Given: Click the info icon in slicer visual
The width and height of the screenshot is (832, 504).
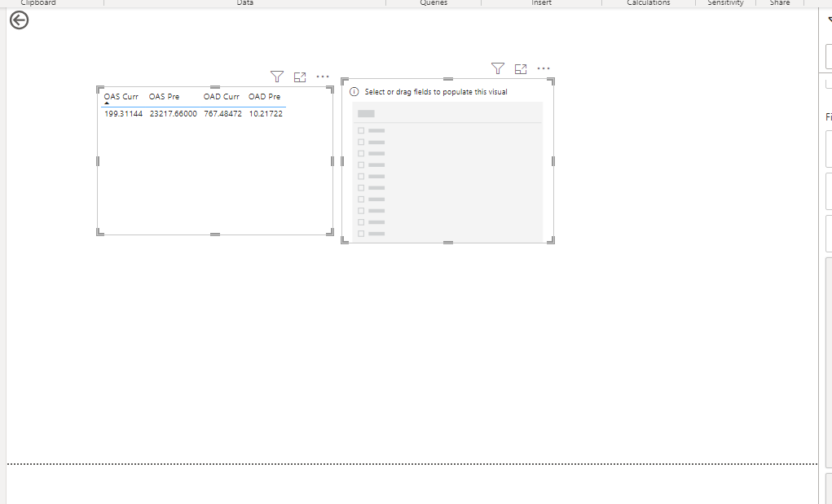Looking at the screenshot, I should 354,92.
